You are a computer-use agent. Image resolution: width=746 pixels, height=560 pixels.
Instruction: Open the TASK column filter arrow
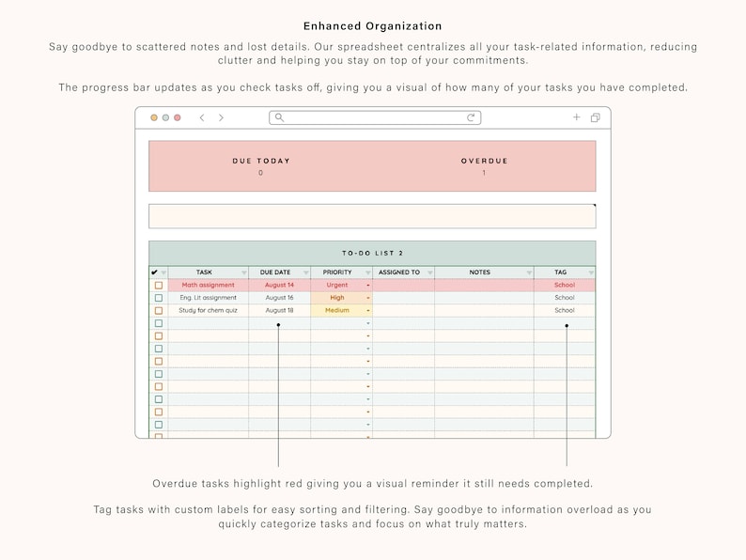pos(244,272)
